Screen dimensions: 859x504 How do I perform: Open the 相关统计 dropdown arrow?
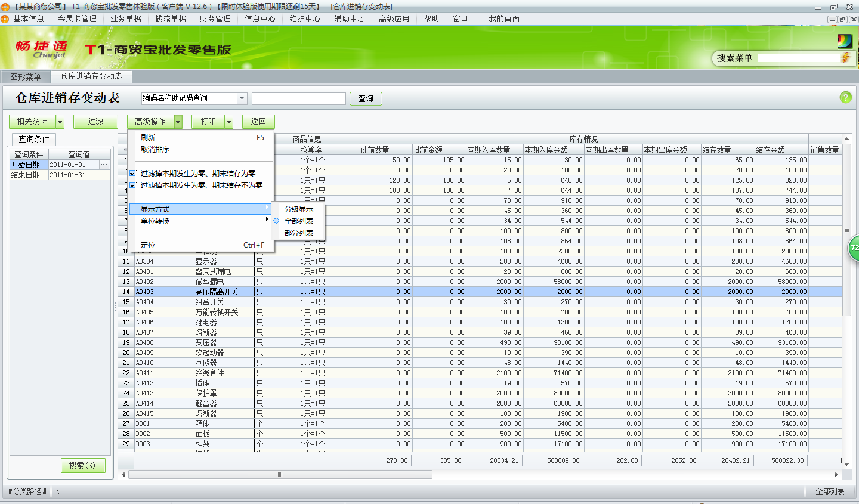pos(61,121)
